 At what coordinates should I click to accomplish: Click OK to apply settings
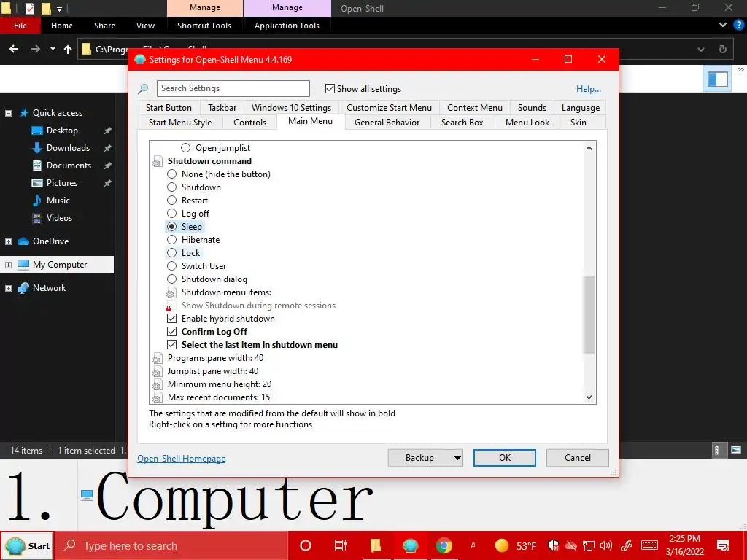(x=505, y=458)
